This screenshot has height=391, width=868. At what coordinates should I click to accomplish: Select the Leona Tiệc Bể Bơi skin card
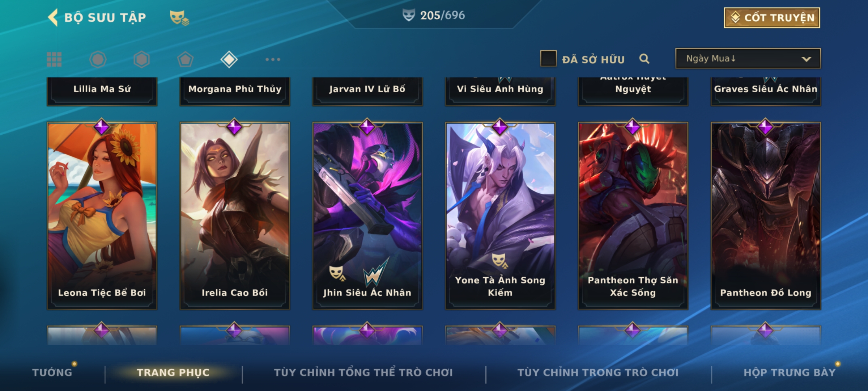point(102,216)
